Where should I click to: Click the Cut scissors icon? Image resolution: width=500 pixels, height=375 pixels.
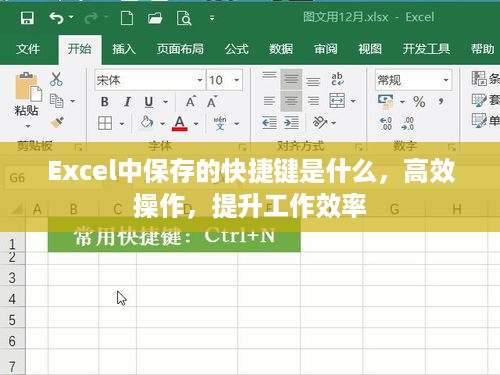pyautogui.click(x=56, y=79)
